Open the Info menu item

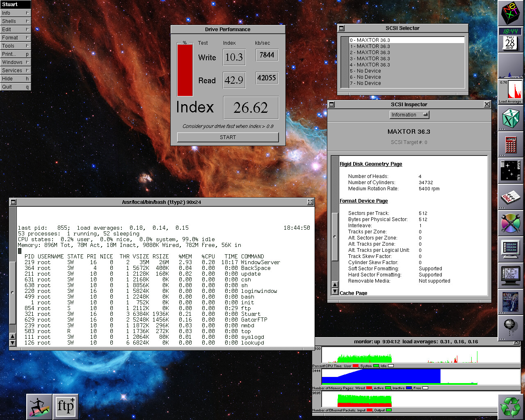pyautogui.click(x=15, y=13)
